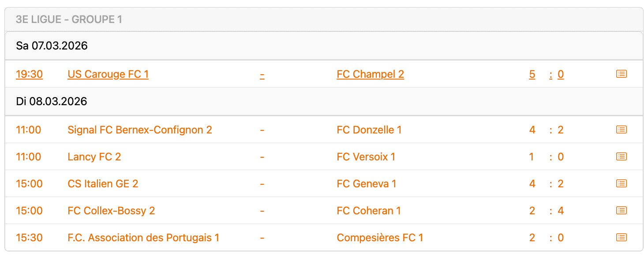The image size is (644, 266).
Task: Open CS Italien GE 2 link
Action: [x=103, y=184]
